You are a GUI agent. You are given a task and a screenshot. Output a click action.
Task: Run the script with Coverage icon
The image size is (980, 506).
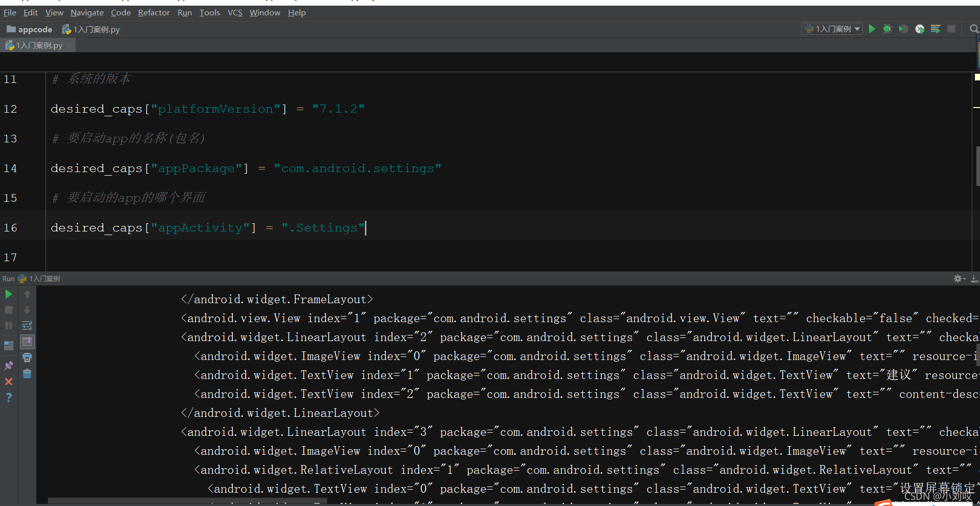[x=904, y=29]
